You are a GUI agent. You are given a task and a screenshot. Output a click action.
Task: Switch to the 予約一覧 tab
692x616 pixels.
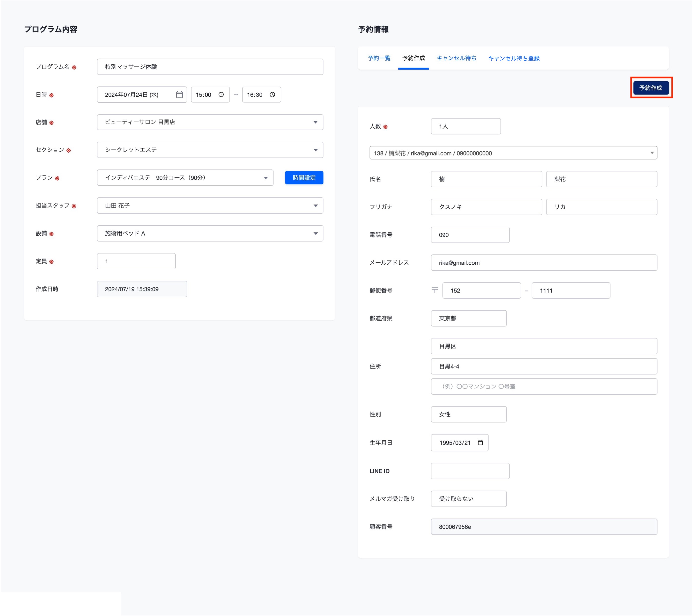[379, 58]
